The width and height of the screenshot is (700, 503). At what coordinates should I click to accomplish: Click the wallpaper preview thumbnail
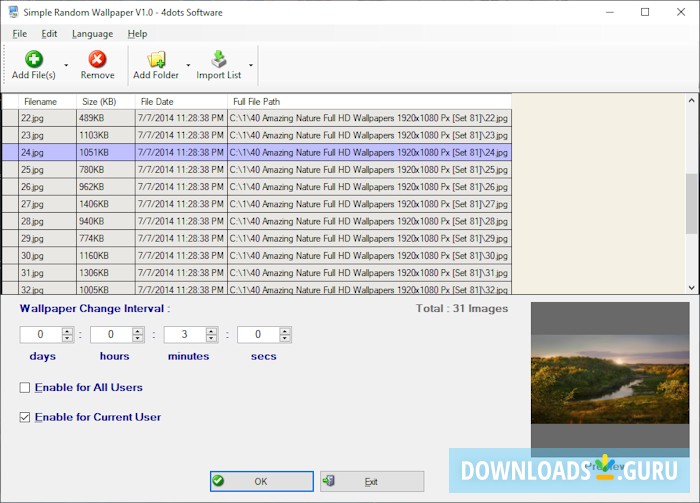(609, 378)
